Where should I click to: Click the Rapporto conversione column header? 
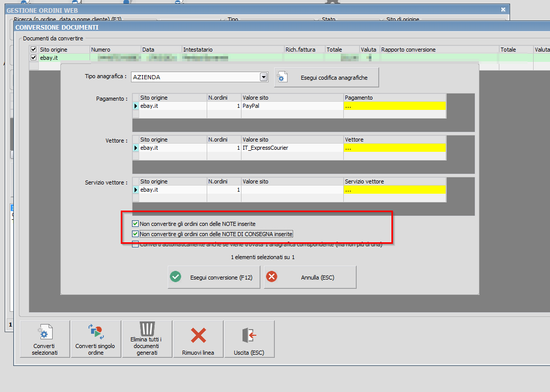pos(439,50)
